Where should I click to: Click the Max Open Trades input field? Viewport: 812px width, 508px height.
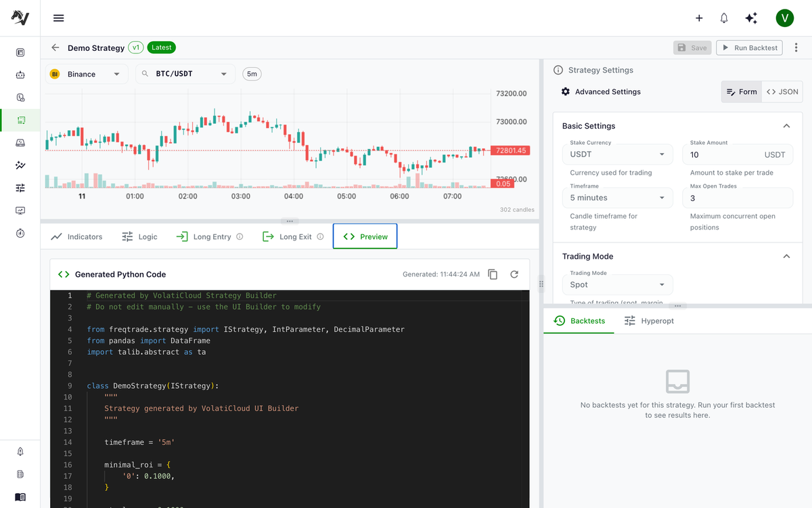738,198
